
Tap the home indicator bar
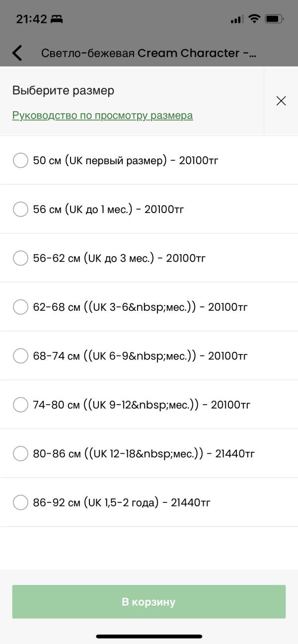coord(149,636)
